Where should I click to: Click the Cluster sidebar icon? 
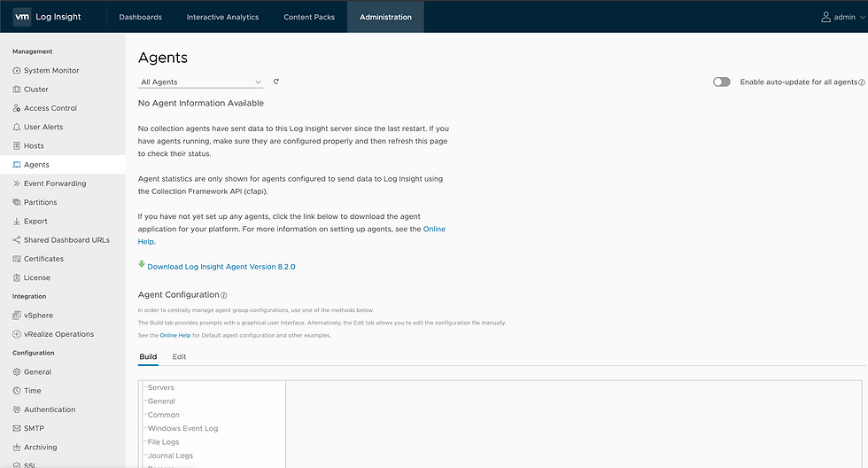pos(17,90)
